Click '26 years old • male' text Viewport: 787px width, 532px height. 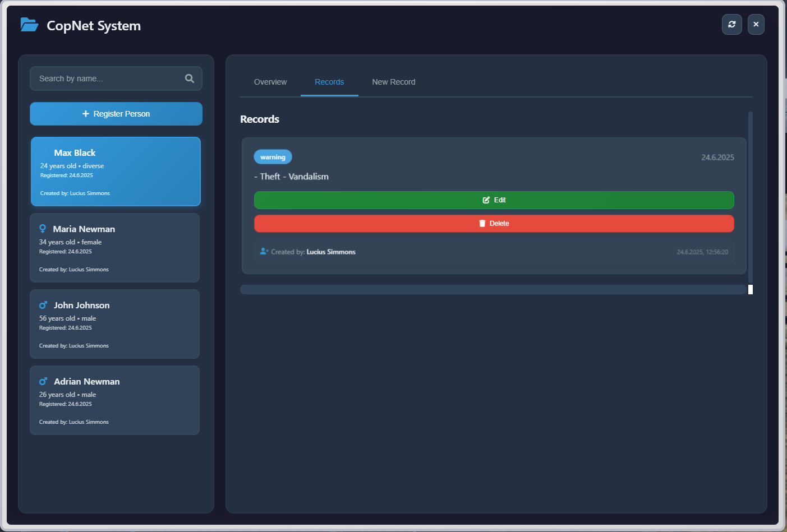point(67,395)
